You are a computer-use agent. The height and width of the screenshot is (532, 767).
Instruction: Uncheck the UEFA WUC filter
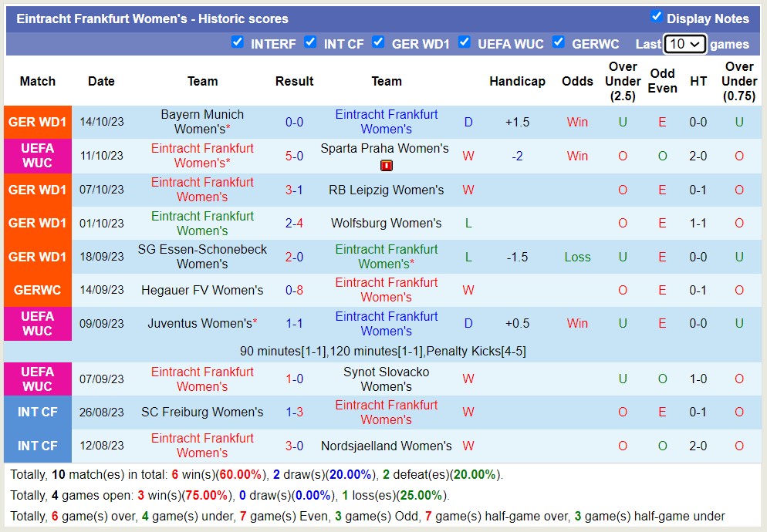pos(465,42)
